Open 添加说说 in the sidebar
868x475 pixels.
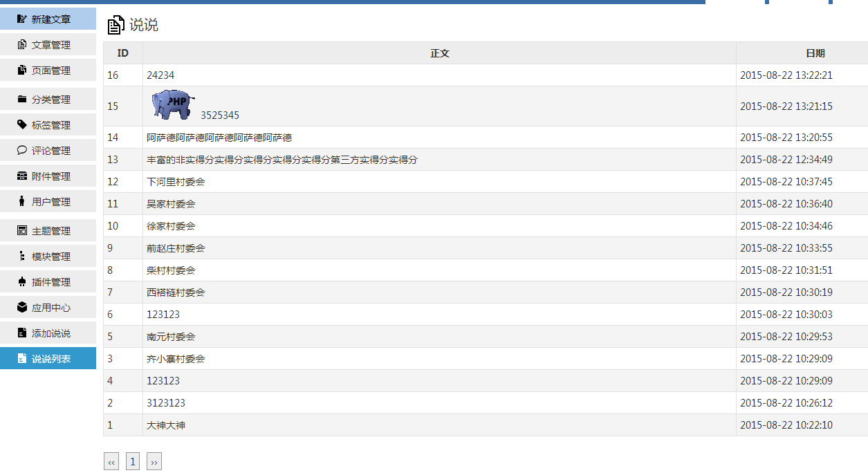click(x=50, y=333)
